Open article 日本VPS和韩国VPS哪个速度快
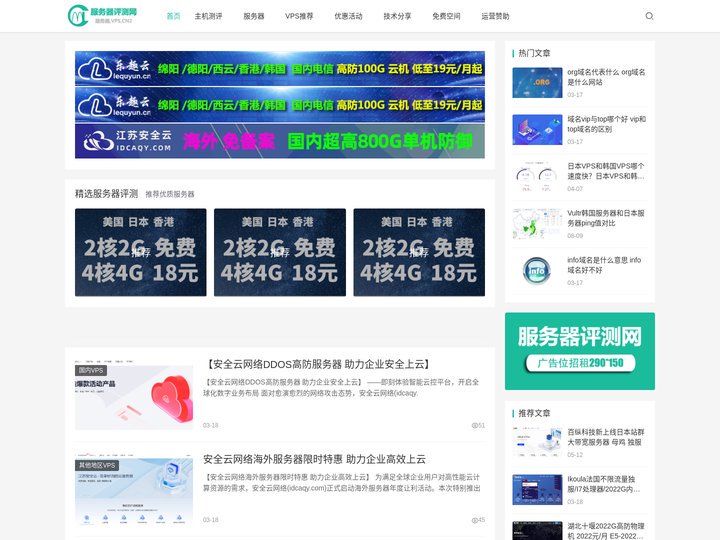The image size is (720, 540). tap(606, 171)
